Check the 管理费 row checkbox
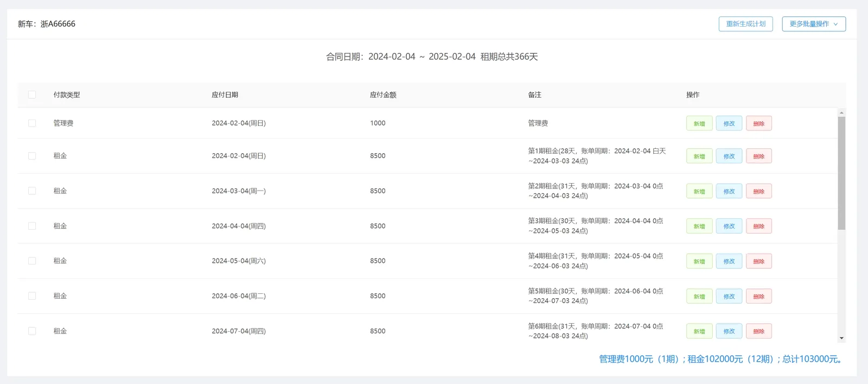Viewport: 868px width, 384px height. coord(32,123)
